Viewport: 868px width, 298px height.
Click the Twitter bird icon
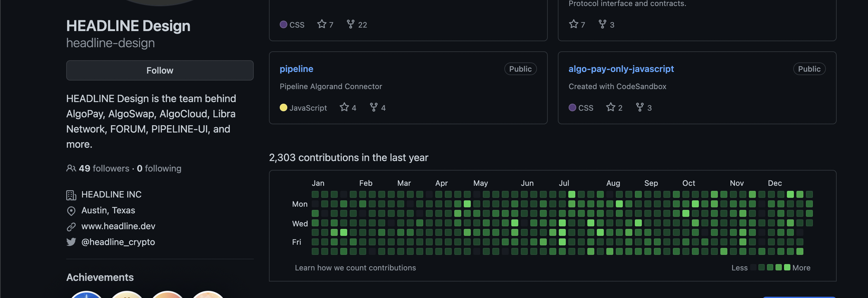coord(71,242)
